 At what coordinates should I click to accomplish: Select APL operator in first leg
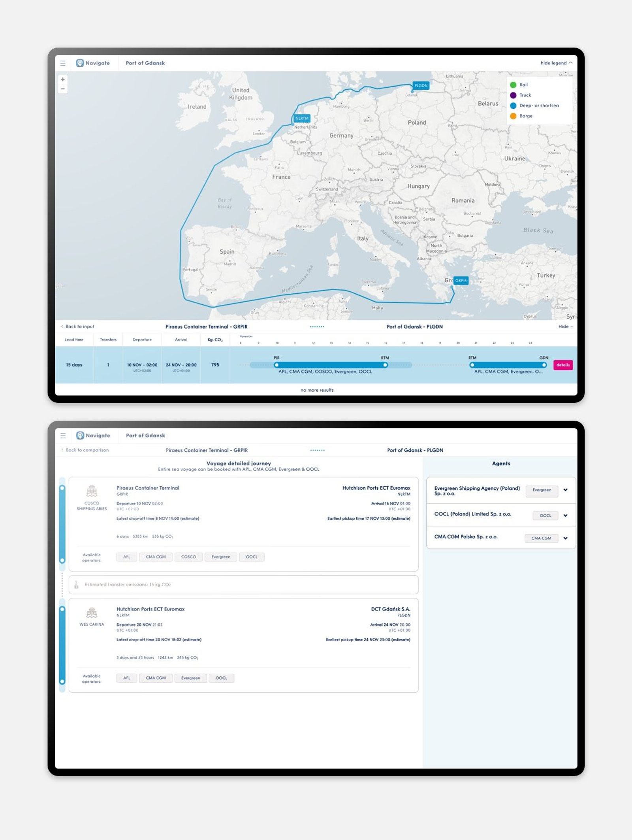click(127, 557)
